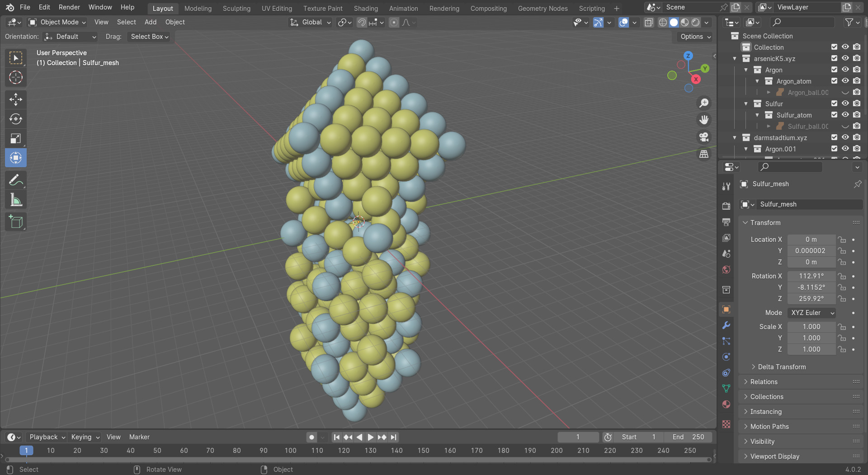Screen dimensions: 868x475
Task: Open the XYZ Euler rotation mode dropdown
Action: [811, 313]
